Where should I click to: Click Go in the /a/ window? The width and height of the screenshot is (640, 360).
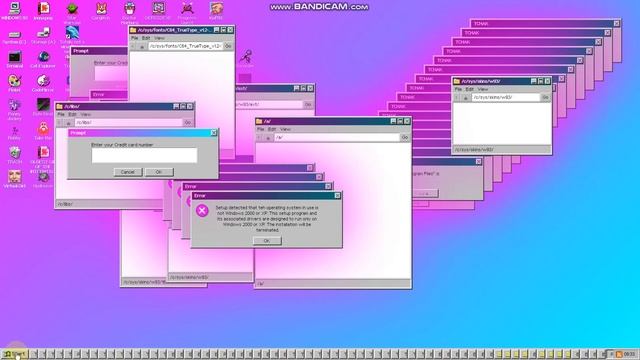404,138
